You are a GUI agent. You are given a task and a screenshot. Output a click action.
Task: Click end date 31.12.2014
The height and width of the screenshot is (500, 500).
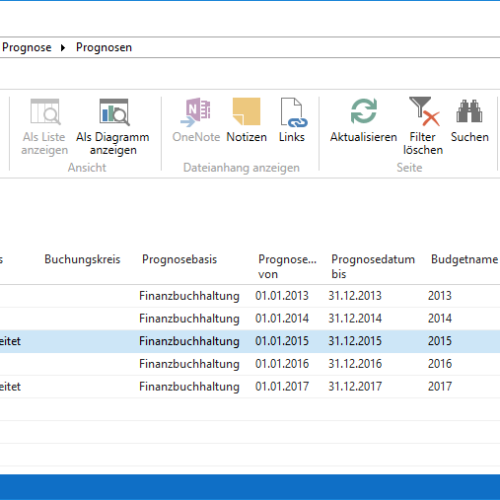point(355,318)
